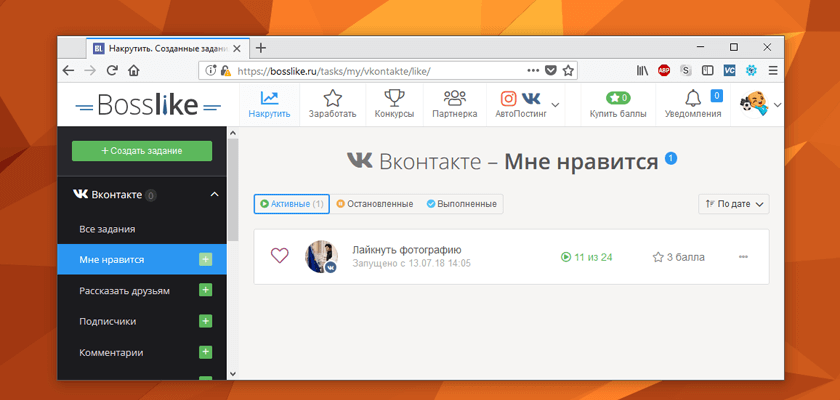Screen dimensions: 840x400
Task: Click the blue counter badge beside Мне нравится heading
Action: tap(671, 159)
